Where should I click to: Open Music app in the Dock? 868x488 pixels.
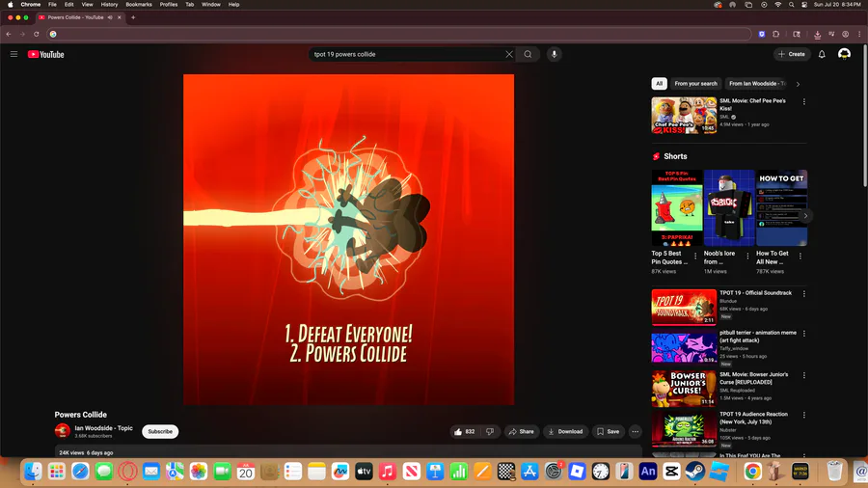coord(388,472)
